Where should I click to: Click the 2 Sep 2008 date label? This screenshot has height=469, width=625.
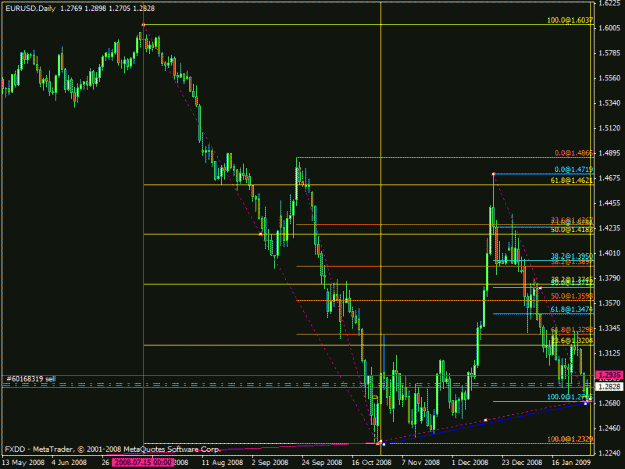tap(270, 463)
